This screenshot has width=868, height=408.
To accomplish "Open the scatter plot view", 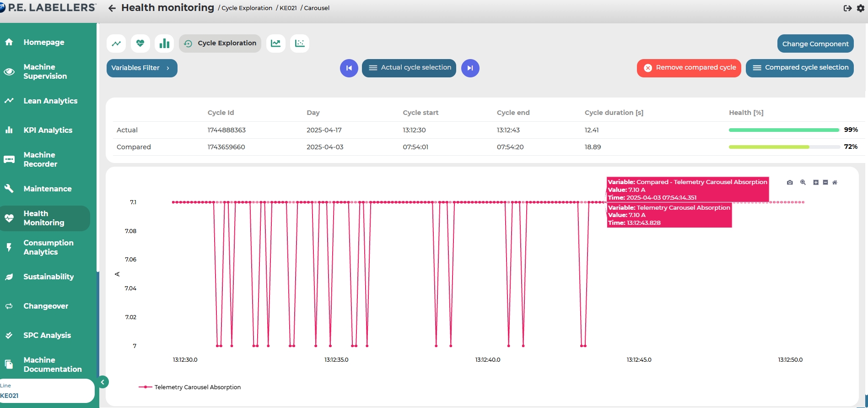I will (x=300, y=44).
